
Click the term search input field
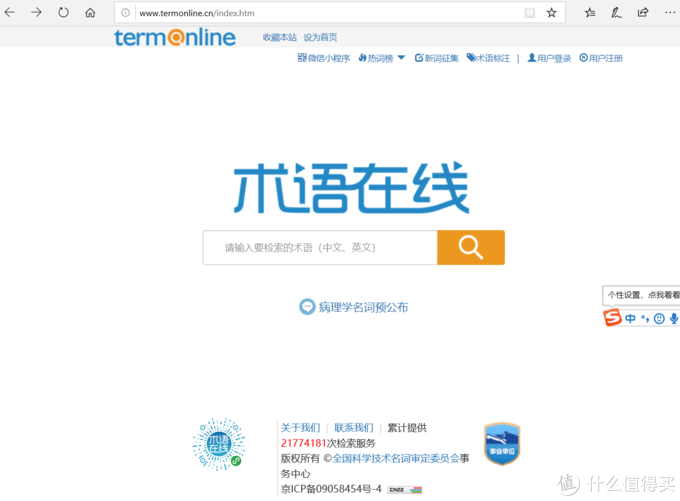point(319,247)
